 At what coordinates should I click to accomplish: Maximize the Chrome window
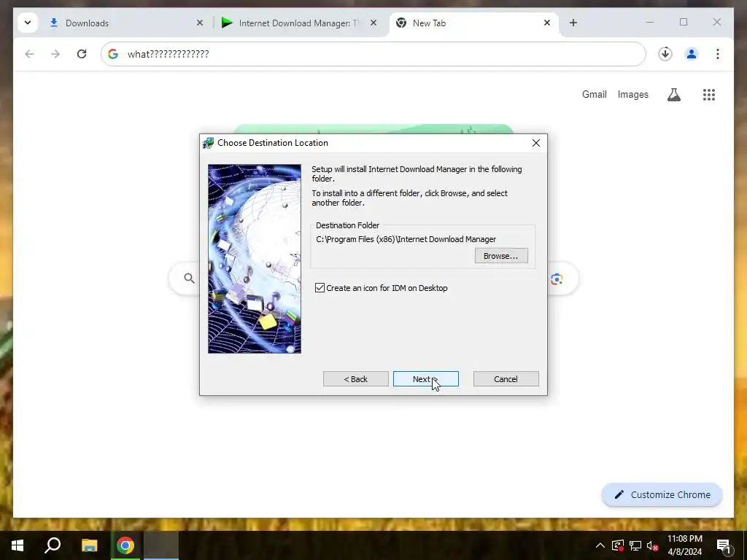tap(684, 23)
